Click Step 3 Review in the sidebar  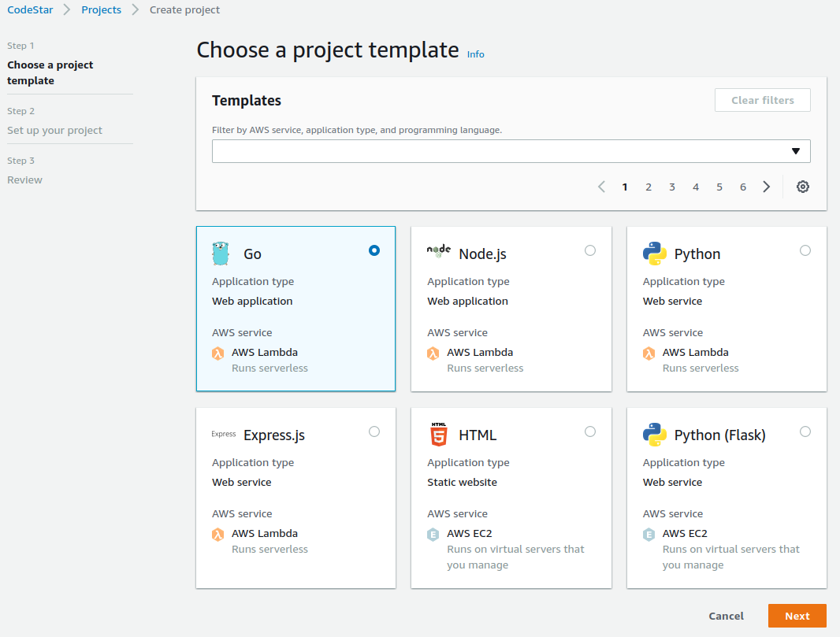(x=24, y=180)
